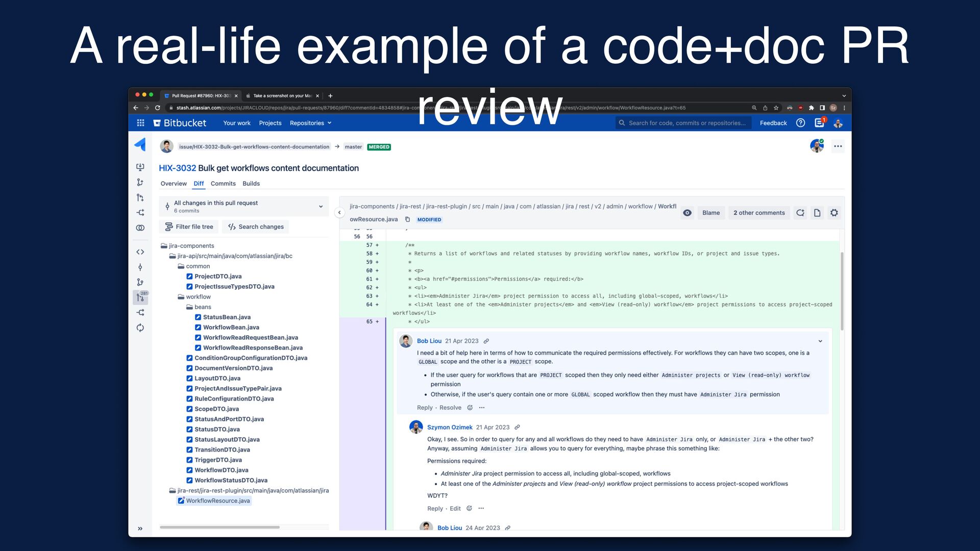Image resolution: width=980 pixels, height=551 pixels.
Task: Click the file tree horizontal scrollbar
Action: [219, 527]
